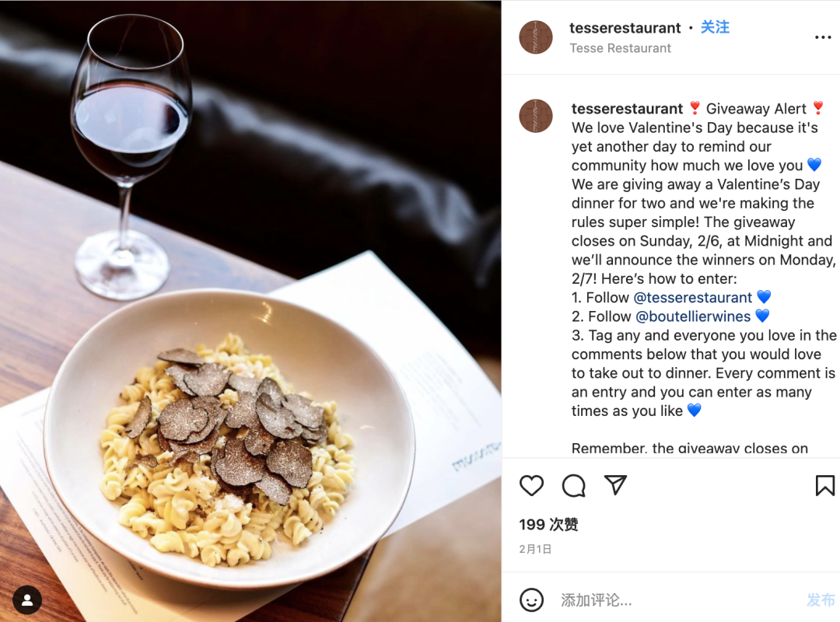Open @boutellierwines mention link

[692, 316]
